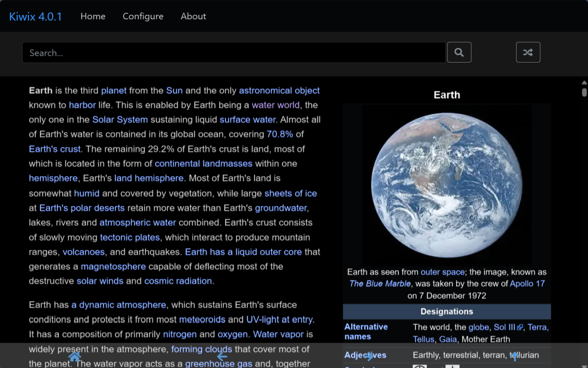
Task: Click the outer space link under the image
Action: pyautogui.click(x=442, y=271)
